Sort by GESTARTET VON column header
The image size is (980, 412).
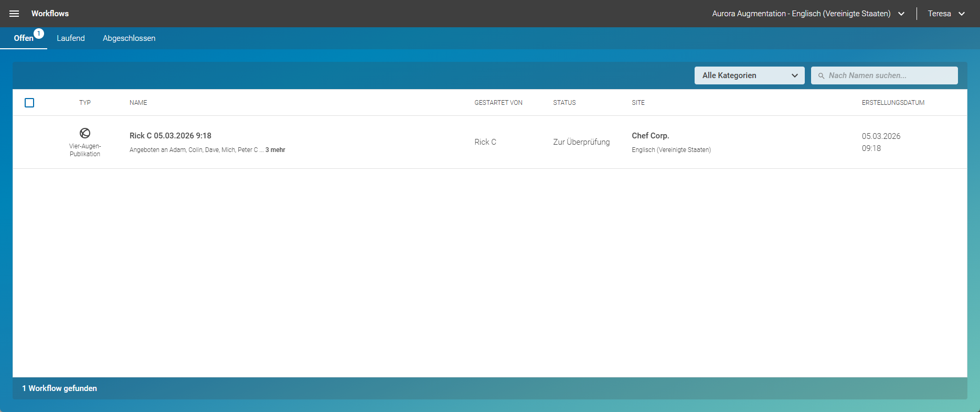click(x=498, y=103)
